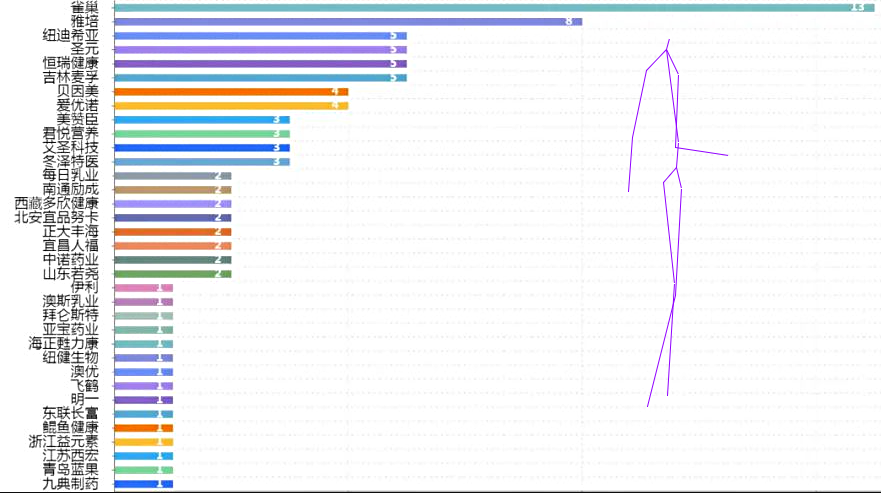Image resolution: width=881 pixels, height=493 pixels.
Task: Select the bar for 冬泽特医
Action: click(202, 162)
